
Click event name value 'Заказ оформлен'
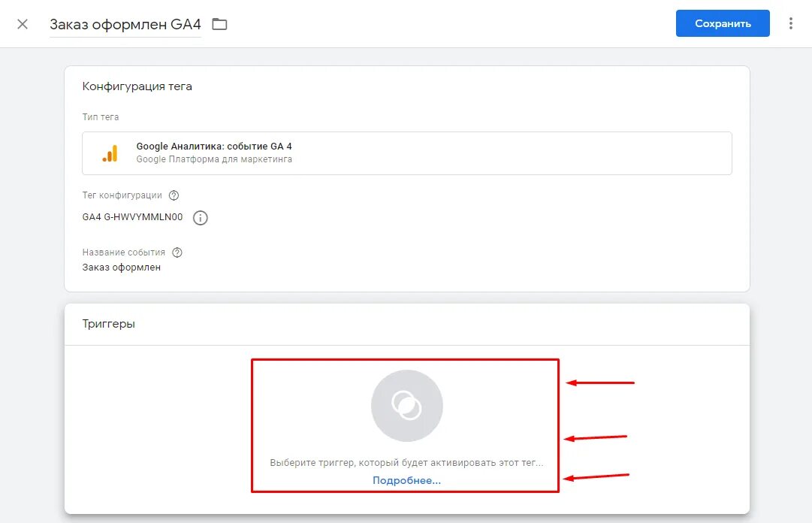122,268
